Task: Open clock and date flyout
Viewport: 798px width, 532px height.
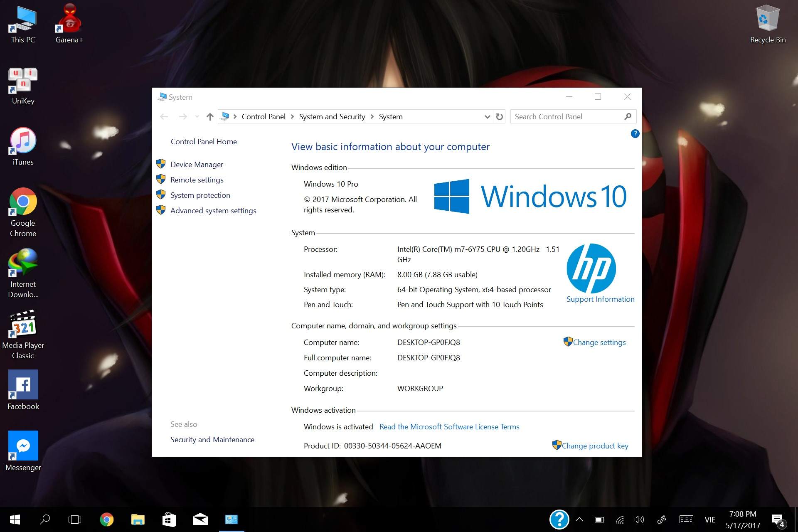Action: (x=743, y=520)
